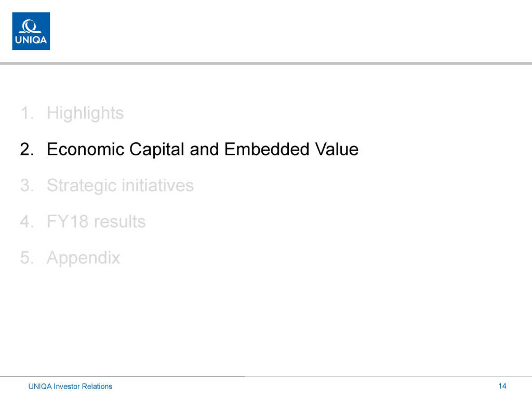The image size is (532, 399).
Task: Click the number 4 before FY18 results
Action: pyautogui.click(x=26, y=222)
